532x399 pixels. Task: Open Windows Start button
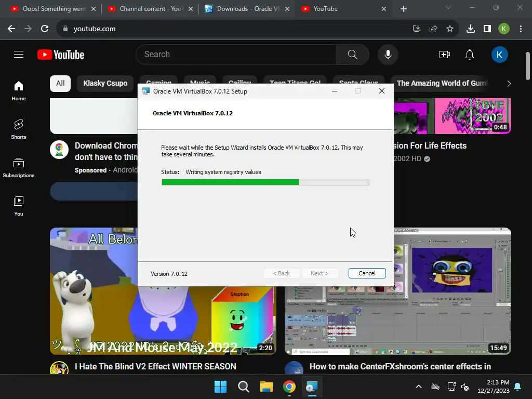point(220,387)
